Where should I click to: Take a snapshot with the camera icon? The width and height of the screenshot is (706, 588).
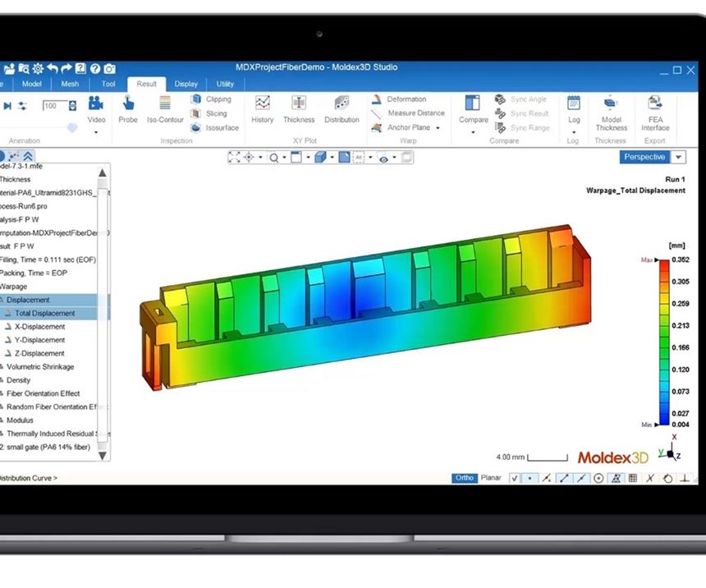point(109,68)
